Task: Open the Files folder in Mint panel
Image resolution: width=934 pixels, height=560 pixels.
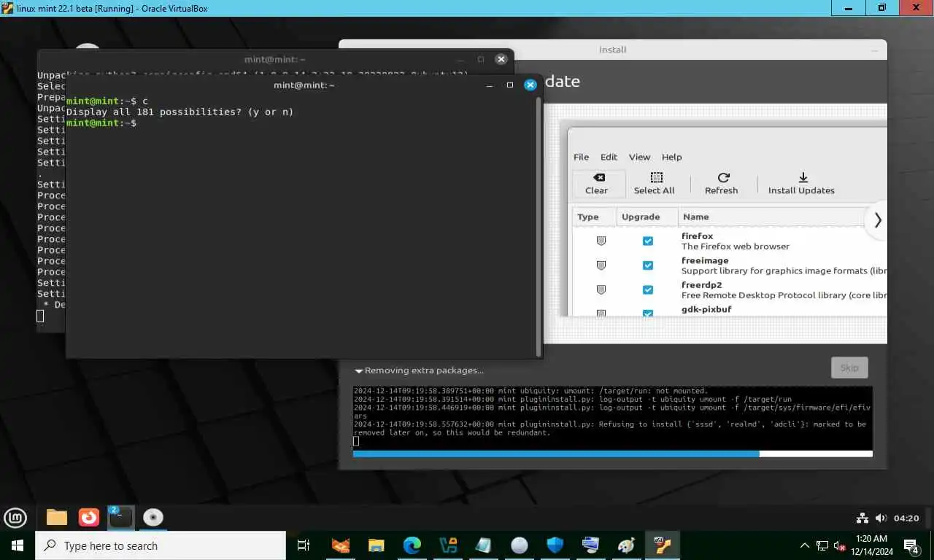Action: (57, 518)
